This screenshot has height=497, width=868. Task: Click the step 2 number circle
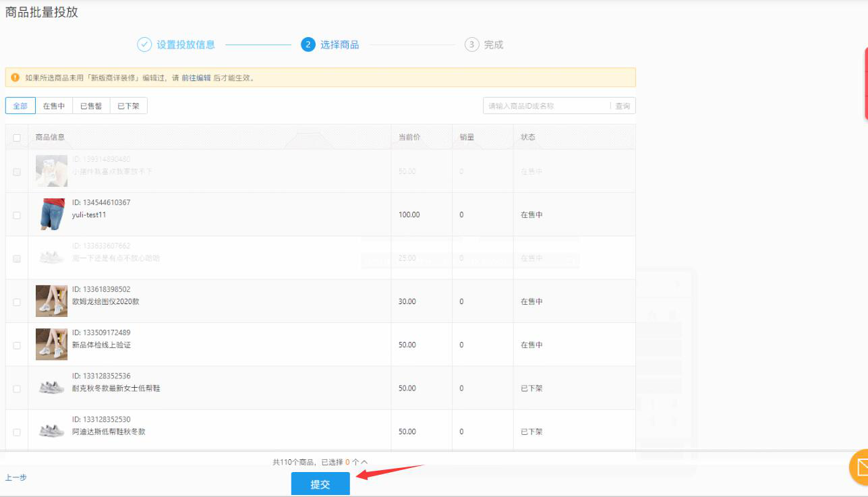pos(308,45)
